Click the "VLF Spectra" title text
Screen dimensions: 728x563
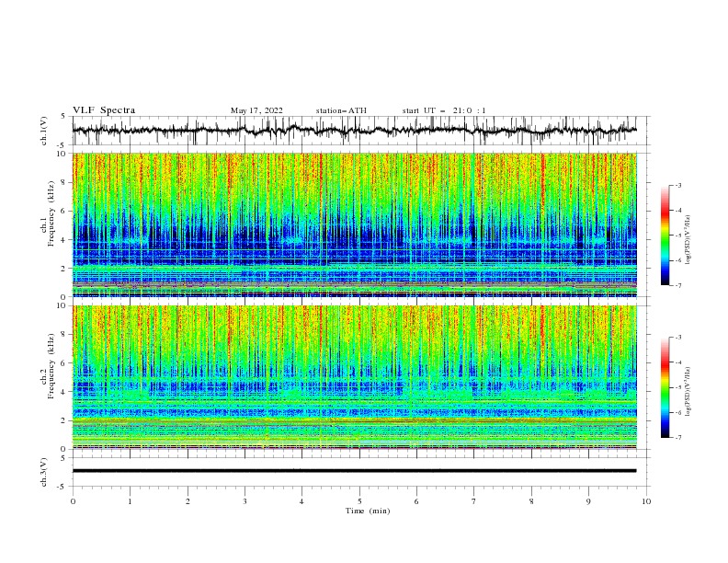[104, 110]
